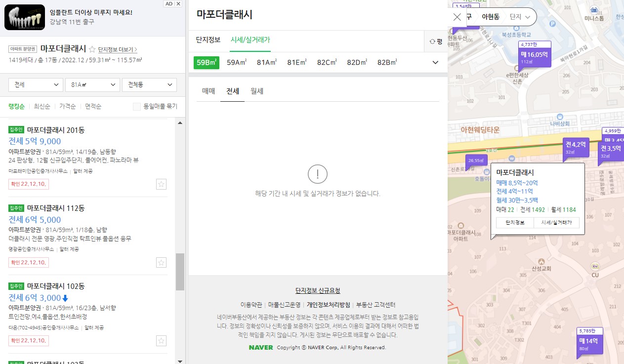
Task: Click the NAVER logo in footer
Action: pyautogui.click(x=261, y=347)
